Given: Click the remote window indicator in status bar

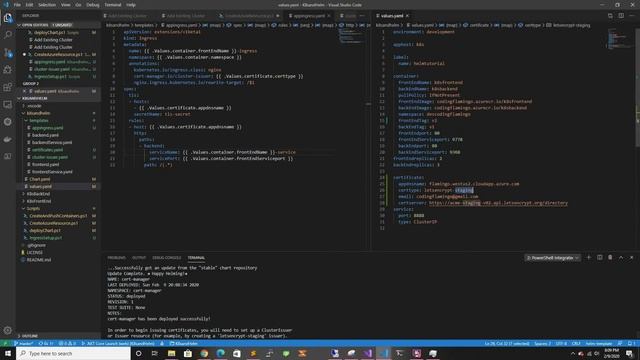Looking at the screenshot, I should [5, 344].
